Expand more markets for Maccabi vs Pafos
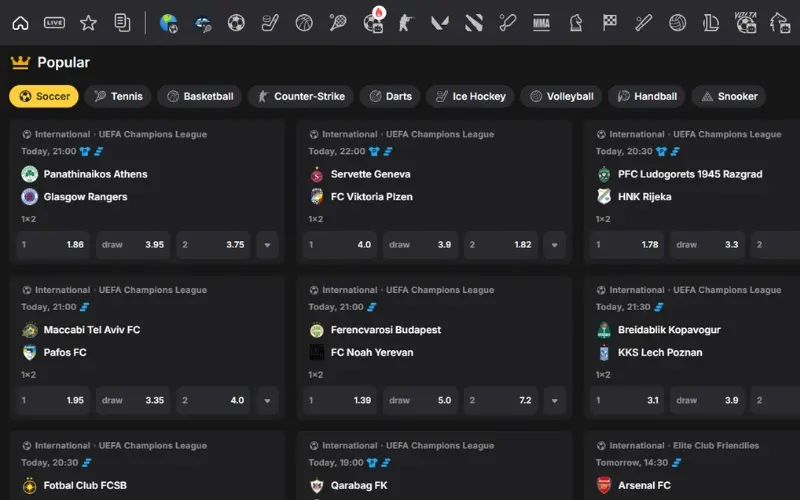Image resolution: width=800 pixels, height=500 pixels. tap(267, 401)
